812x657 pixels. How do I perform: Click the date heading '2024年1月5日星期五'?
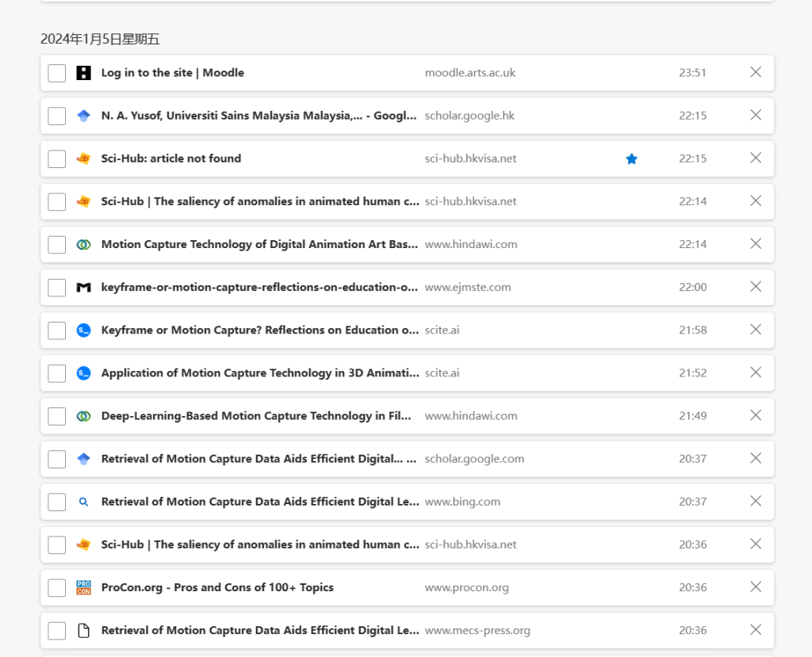100,40
